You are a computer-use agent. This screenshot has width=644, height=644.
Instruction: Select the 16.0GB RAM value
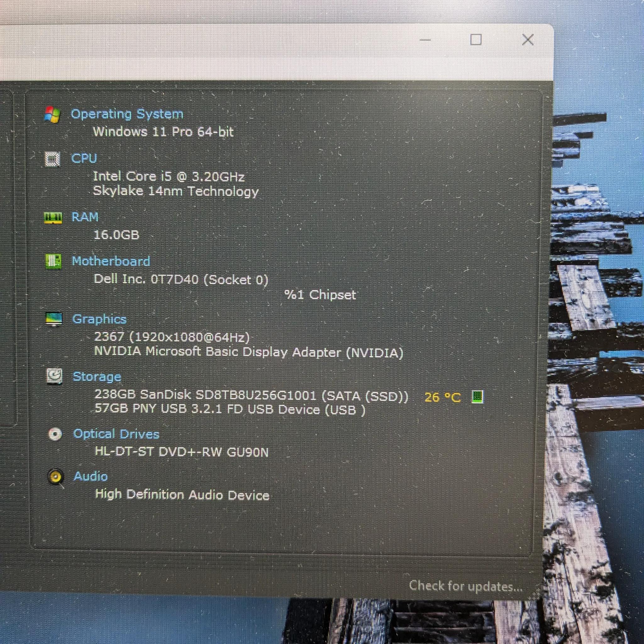click(116, 235)
